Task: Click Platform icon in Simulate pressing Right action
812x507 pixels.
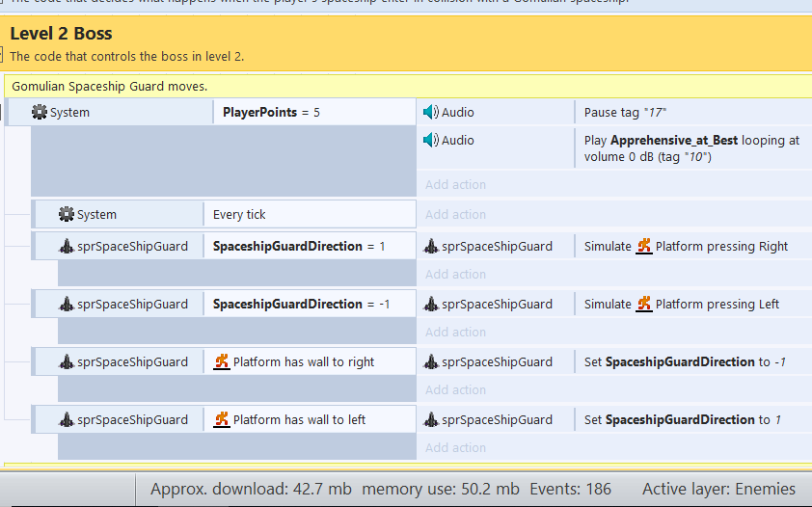Action: coord(644,247)
